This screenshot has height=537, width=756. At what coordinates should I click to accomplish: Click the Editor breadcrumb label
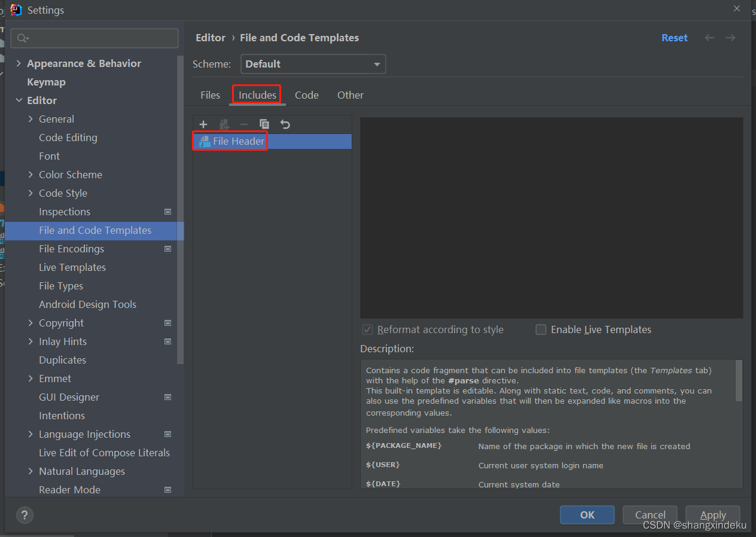(211, 38)
